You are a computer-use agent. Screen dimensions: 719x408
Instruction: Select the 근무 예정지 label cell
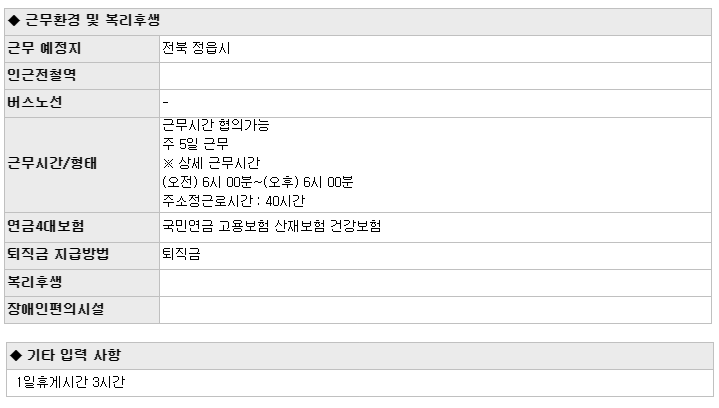coord(82,49)
